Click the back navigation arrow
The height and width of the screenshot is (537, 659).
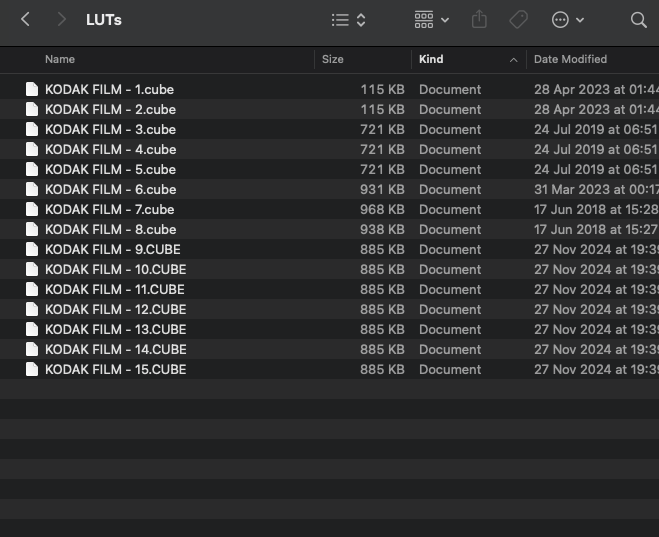pyautogui.click(x=26, y=20)
